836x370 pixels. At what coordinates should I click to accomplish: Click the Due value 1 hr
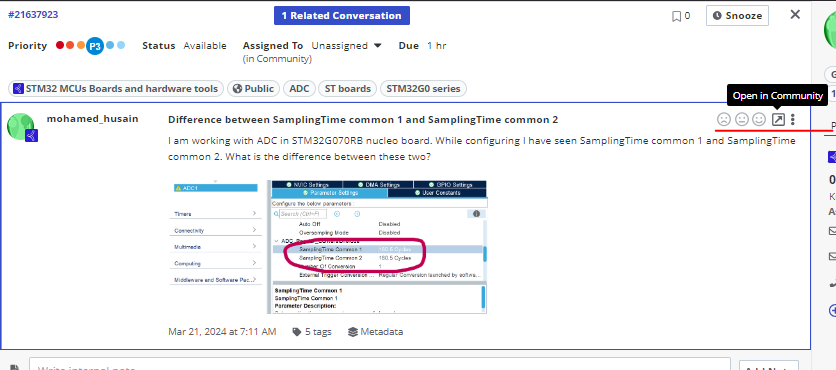(x=437, y=46)
